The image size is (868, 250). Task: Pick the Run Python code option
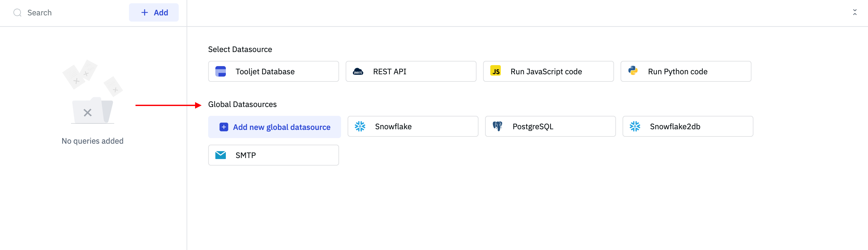pyautogui.click(x=686, y=71)
